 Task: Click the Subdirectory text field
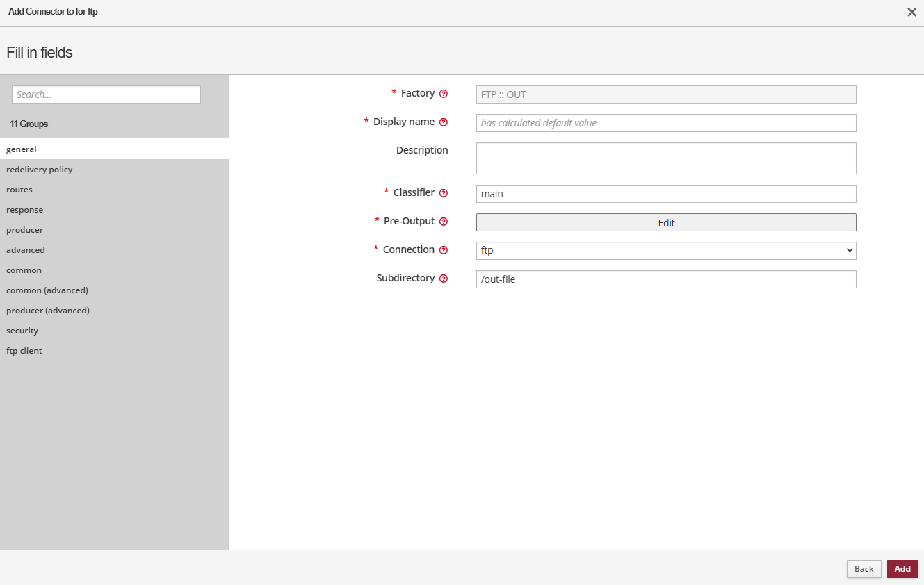[665, 279]
